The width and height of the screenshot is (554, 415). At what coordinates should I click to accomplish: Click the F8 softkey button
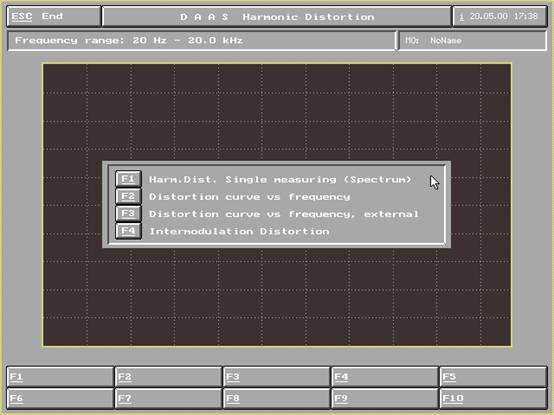pos(277,398)
